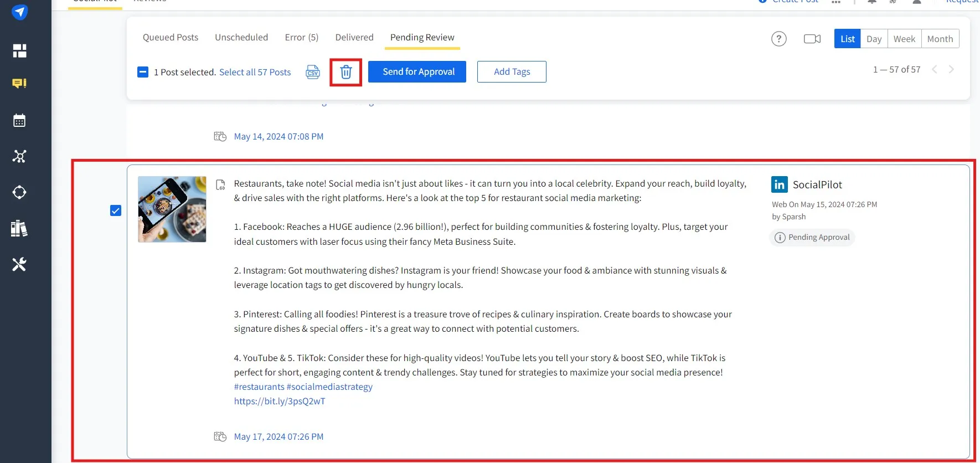Open the #restaurants hashtag link
Image resolution: width=980 pixels, height=463 pixels.
click(x=259, y=387)
